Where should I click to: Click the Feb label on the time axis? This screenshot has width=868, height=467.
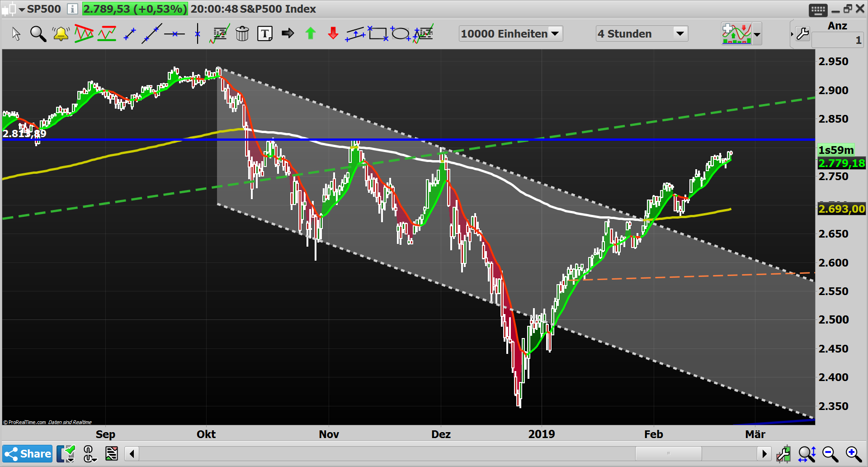(x=654, y=434)
